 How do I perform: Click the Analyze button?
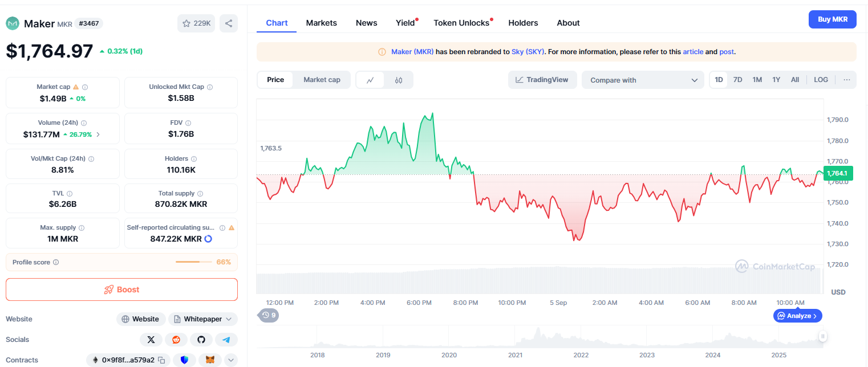click(x=797, y=316)
